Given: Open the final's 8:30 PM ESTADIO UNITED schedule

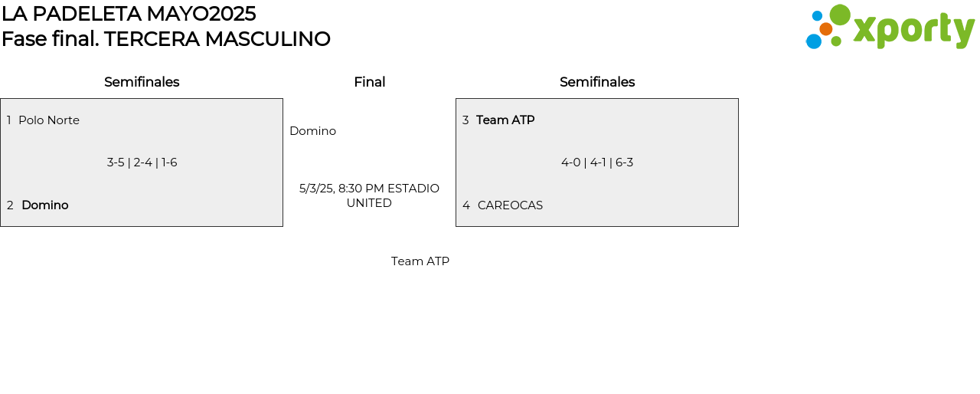Looking at the screenshot, I should click(369, 195).
